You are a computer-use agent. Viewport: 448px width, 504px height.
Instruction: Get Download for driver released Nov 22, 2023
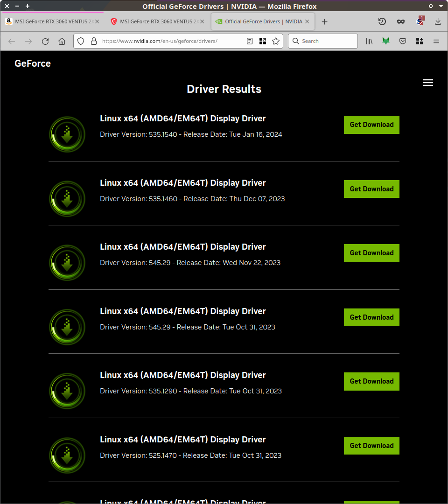coord(371,253)
